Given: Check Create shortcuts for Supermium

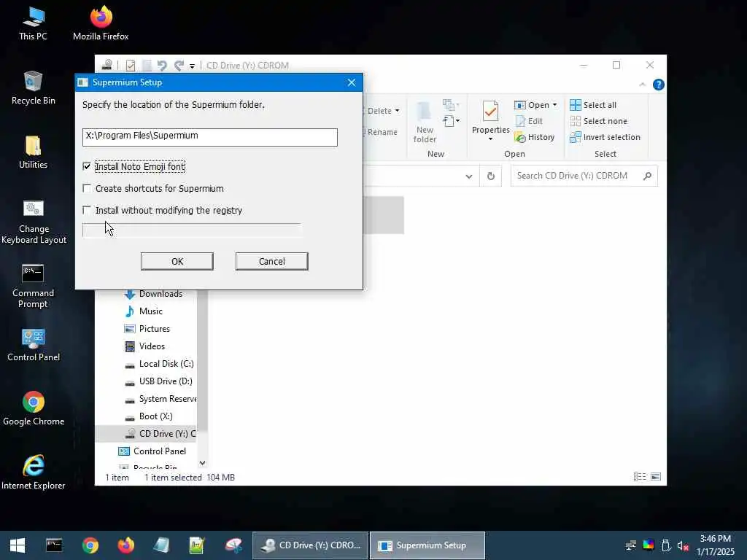Looking at the screenshot, I should [87, 188].
